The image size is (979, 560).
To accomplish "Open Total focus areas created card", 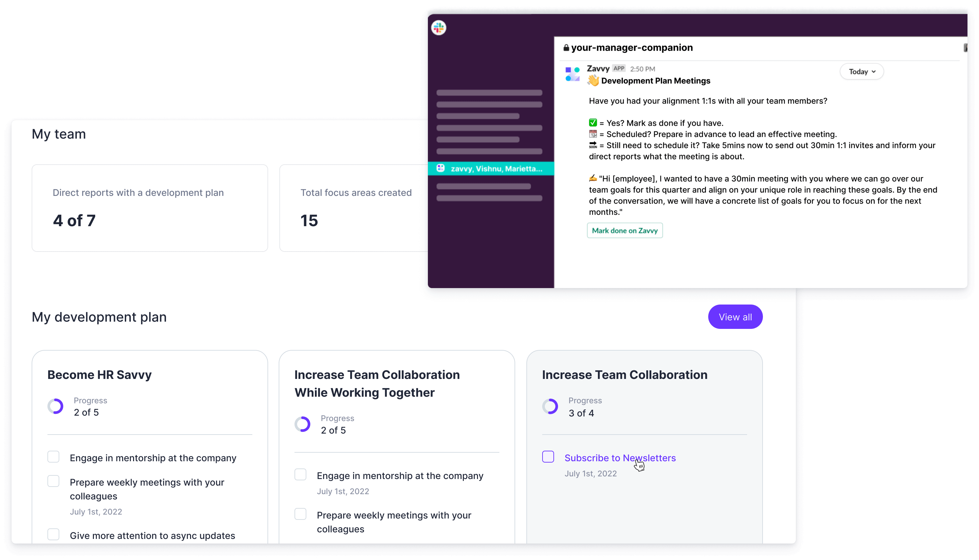I will tap(354, 208).
